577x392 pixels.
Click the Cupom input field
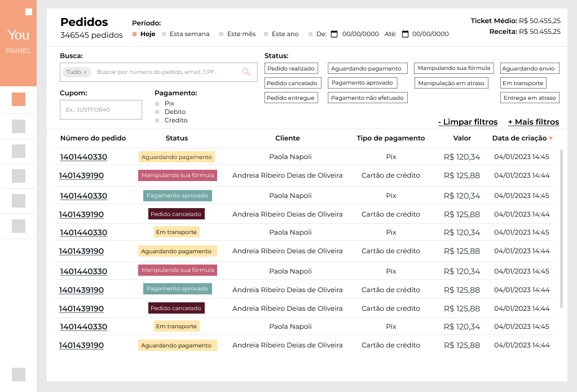[101, 110]
